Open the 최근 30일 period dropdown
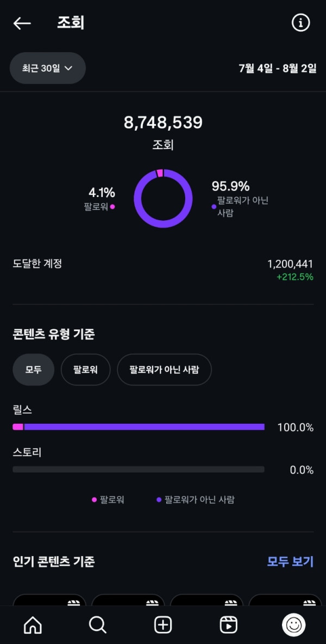Image resolution: width=326 pixels, height=644 pixels. click(x=48, y=68)
